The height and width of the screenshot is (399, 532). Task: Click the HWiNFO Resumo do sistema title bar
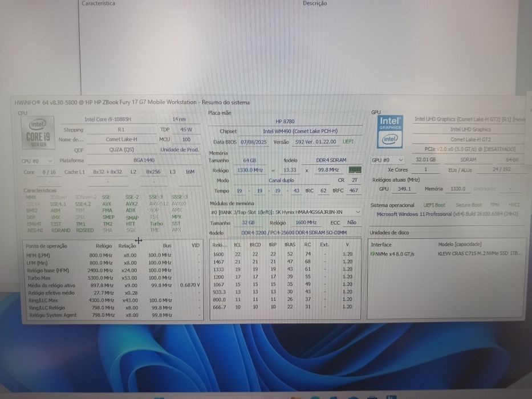click(268, 102)
